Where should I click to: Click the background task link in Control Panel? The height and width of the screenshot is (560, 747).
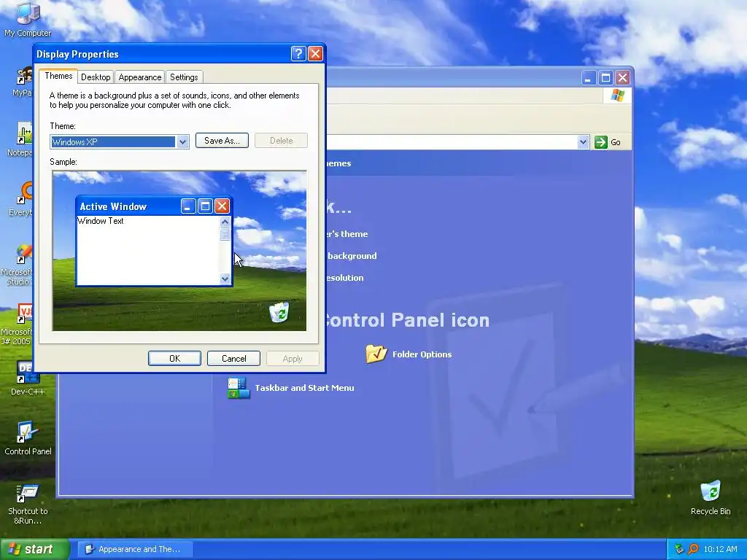point(352,256)
